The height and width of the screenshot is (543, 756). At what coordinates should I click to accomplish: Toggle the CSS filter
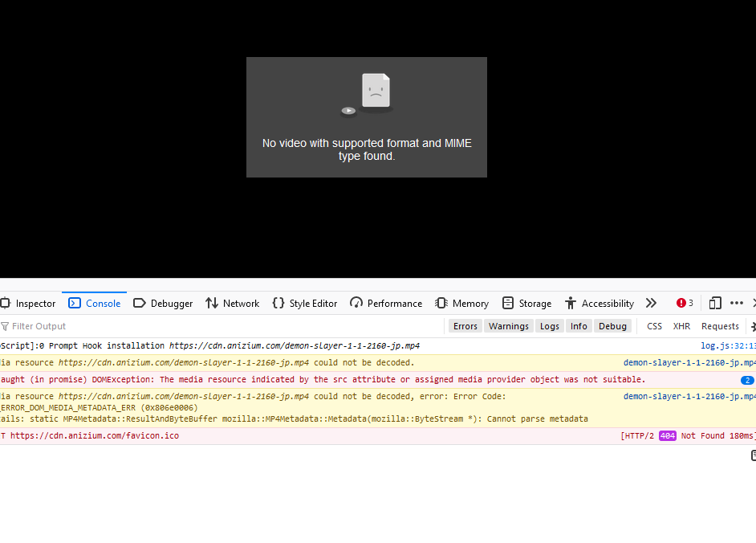pos(654,326)
